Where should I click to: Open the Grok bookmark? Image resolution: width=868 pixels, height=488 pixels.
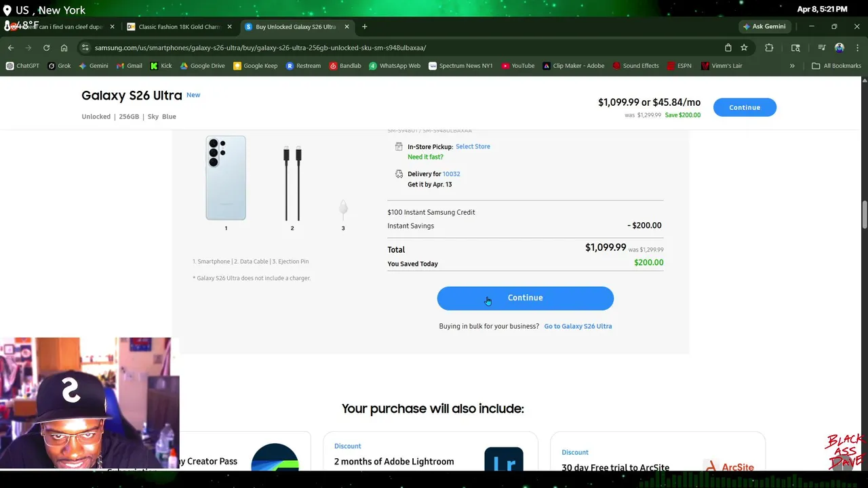pos(60,66)
